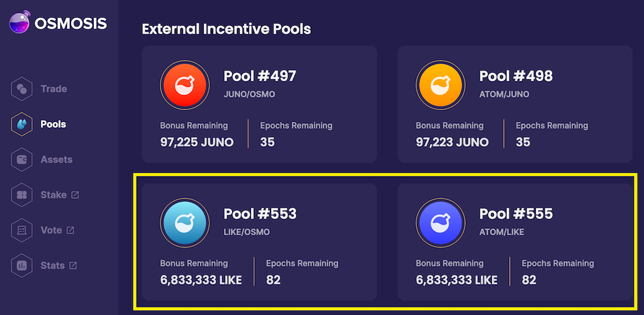Screen dimensions: 644x315
Task: Click the purple Pool #555 flask icon
Action: pos(440,223)
